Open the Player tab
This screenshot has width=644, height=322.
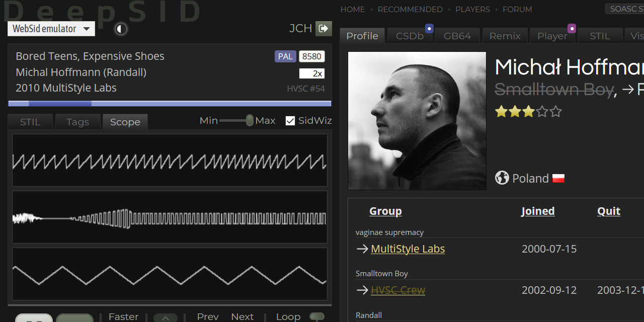552,36
